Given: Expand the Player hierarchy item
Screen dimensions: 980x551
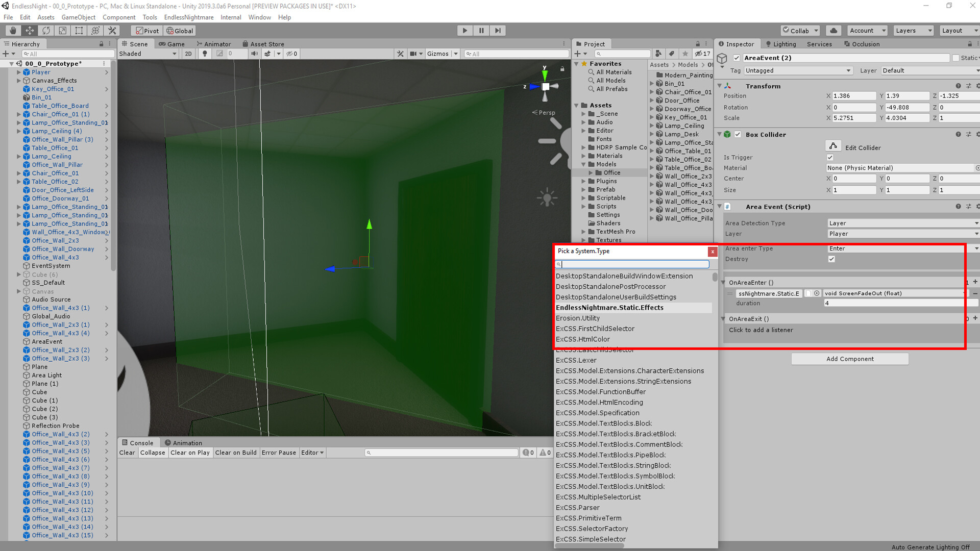Looking at the screenshot, I should point(19,72).
